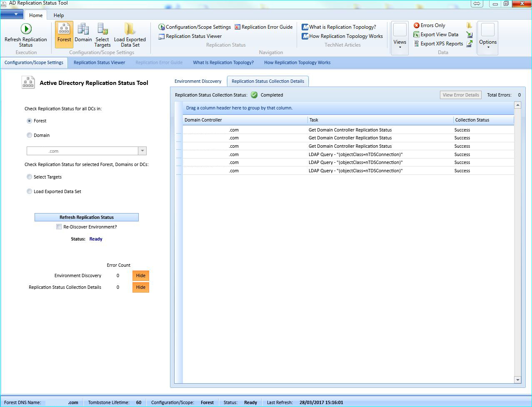Click the app logo beside 'Active Directory Replication Status Tool'
Image resolution: width=532 pixels, height=407 pixels.
(28, 82)
